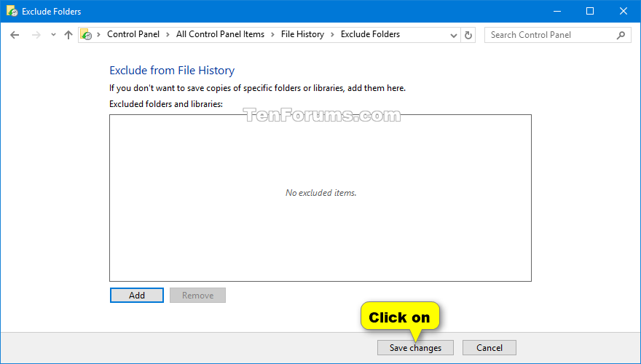Select Control Panel breadcrumb
Screen dimensions: 641x364
tap(133, 34)
